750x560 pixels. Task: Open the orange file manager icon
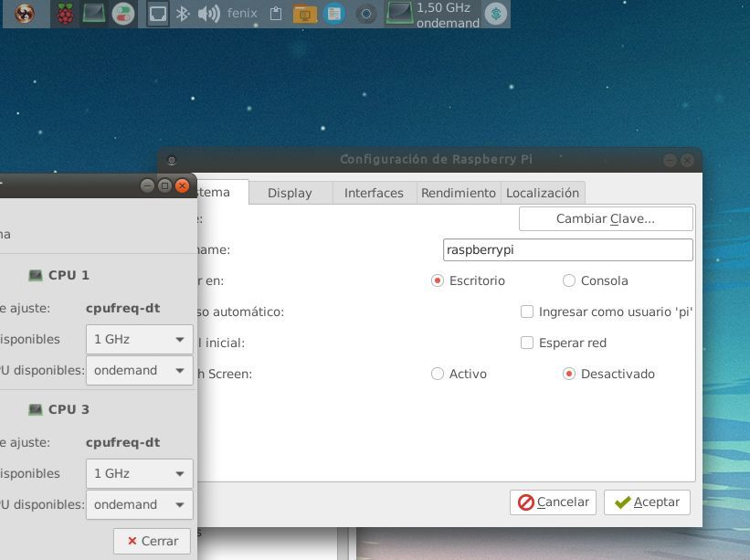pyautogui.click(x=305, y=14)
